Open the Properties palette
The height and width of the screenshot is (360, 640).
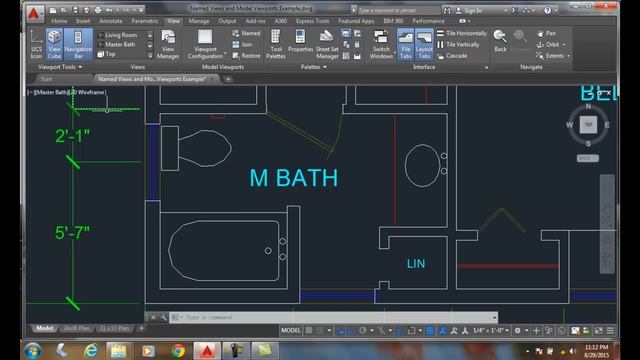[300, 41]
